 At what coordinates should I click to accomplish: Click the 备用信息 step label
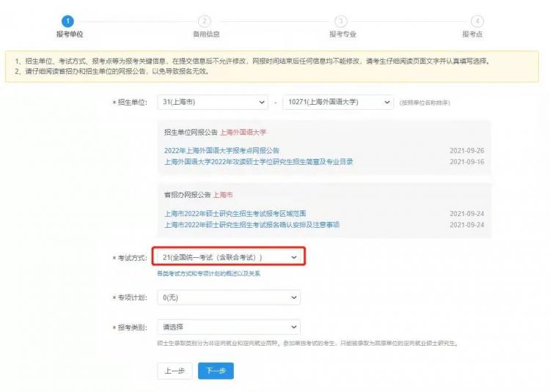pos(206,34)
